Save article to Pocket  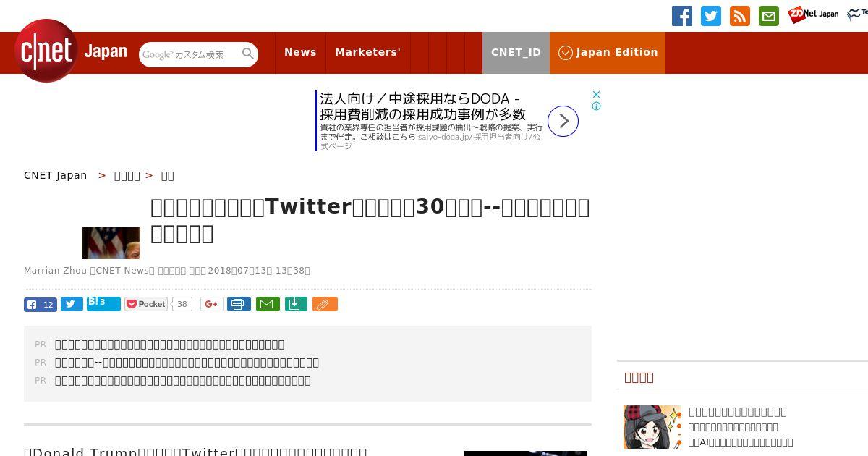[x=146, y=304]
